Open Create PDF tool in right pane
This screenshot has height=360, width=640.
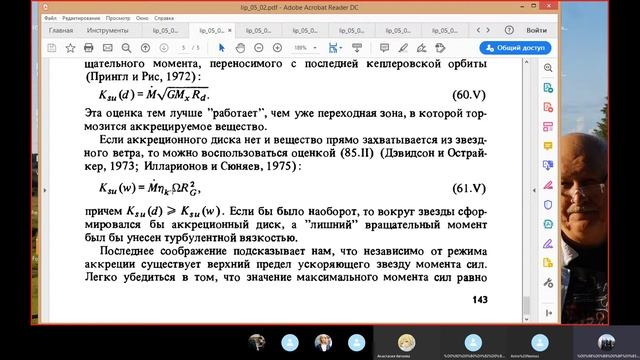pos(548,107)
